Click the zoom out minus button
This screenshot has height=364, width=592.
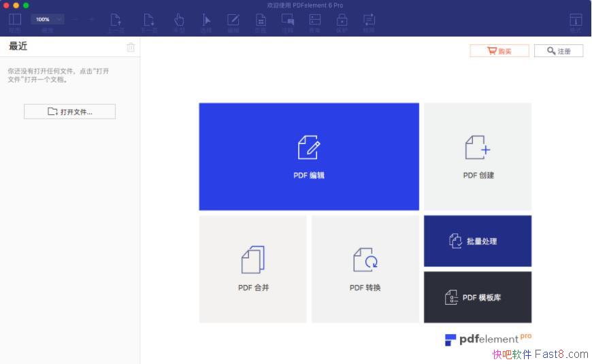click(x=74, y=19)
